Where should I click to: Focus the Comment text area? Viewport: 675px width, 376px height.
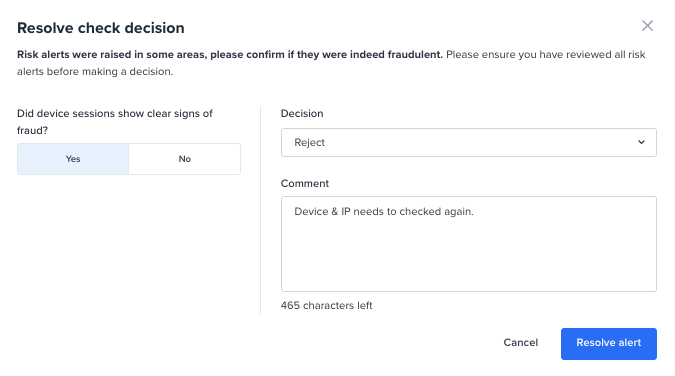pos(468,244)
